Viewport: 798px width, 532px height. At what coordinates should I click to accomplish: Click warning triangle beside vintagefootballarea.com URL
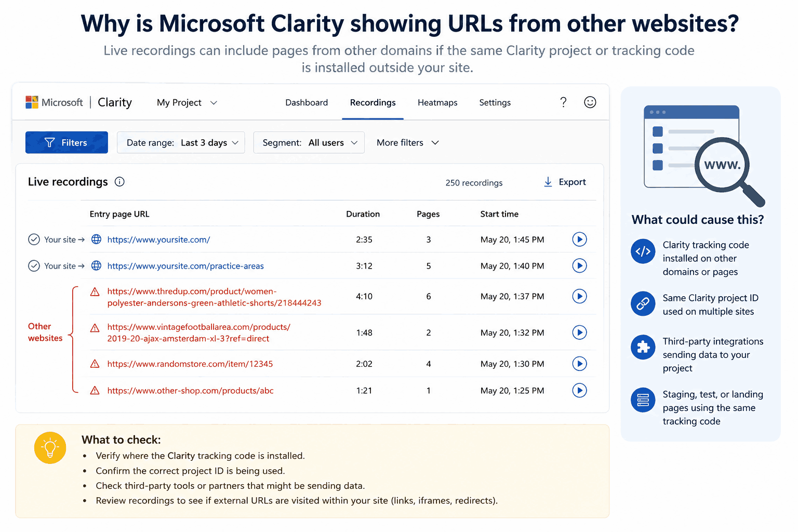[x=95, y=328]
